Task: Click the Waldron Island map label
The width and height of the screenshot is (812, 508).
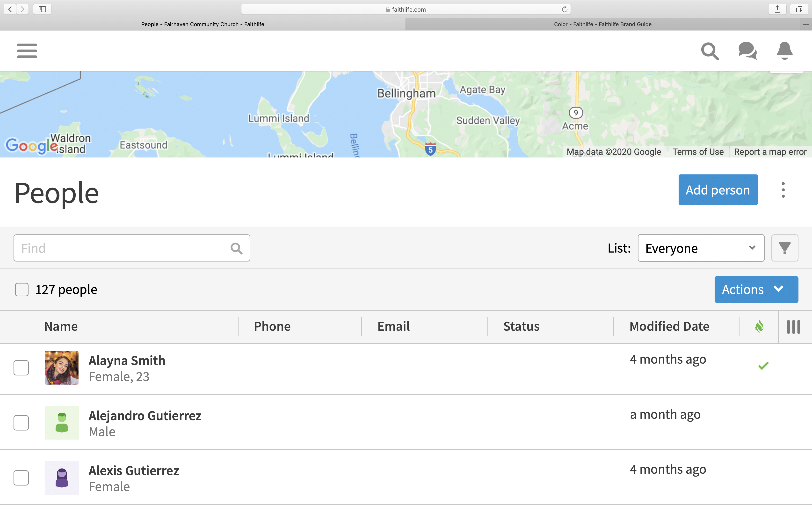Action: point(71,143)
